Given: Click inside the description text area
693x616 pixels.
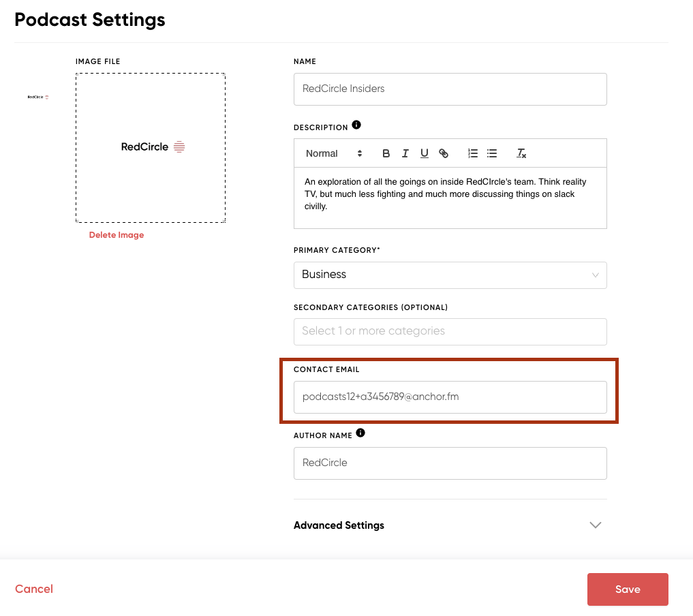Looking at the screenshot, I should pos(450,198).
